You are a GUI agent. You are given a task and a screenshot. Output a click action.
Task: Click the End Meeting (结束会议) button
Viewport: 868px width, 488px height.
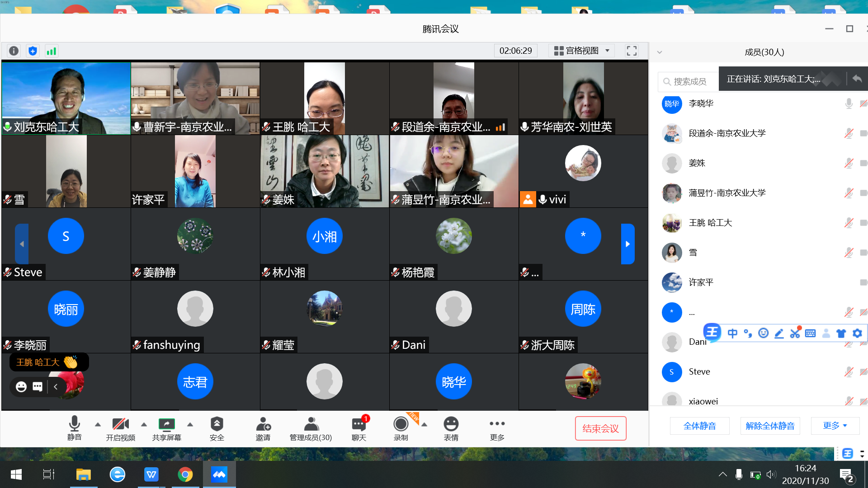click(600, 428)
